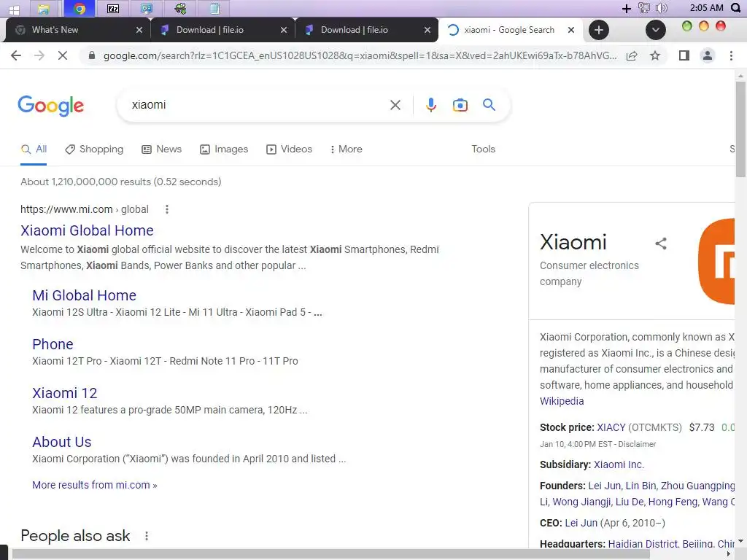
Task: Open the About Us sitelink
Action: pyautogui.click(x=62, y=442)
